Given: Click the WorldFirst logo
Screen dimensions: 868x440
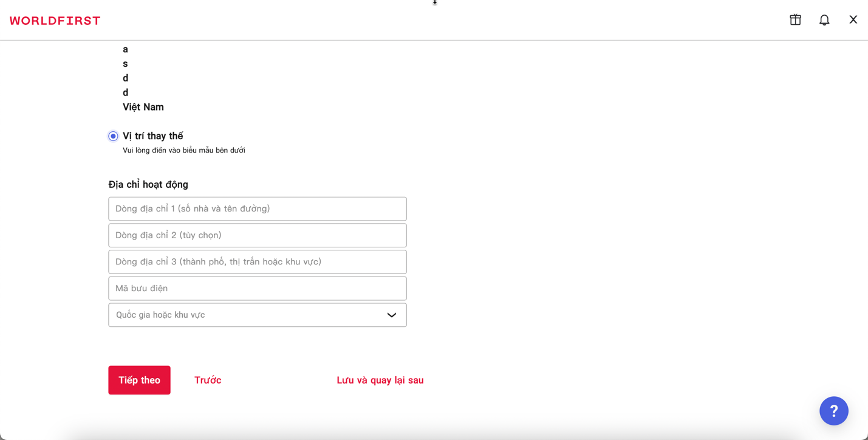Looking at the screenshot, I should pyautogui.click(x=55, y=21).
